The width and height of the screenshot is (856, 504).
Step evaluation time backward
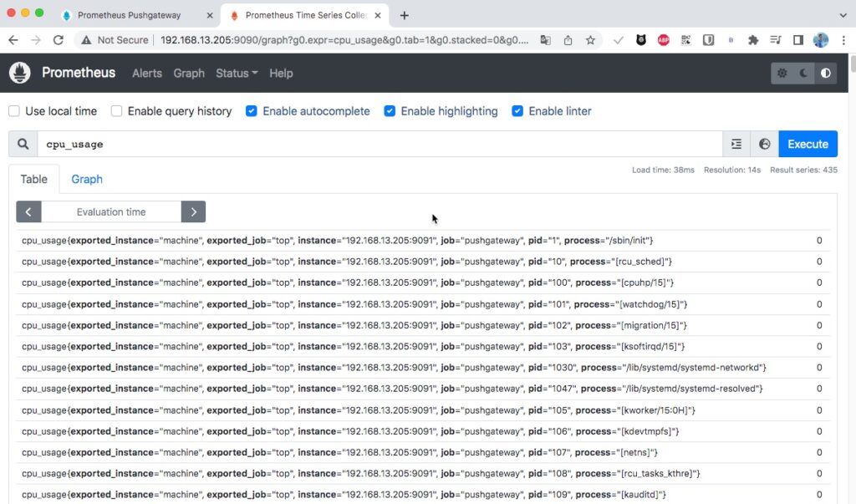click(x=28, y=211)
